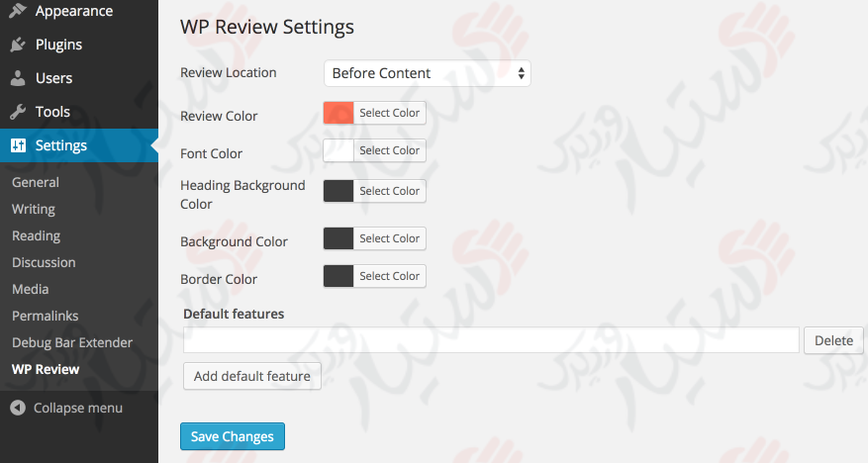Image resolution: width=868 pixels, height=463 pixels.
Task: Click the dark Border Color swatch
Action: click(338, 276)
